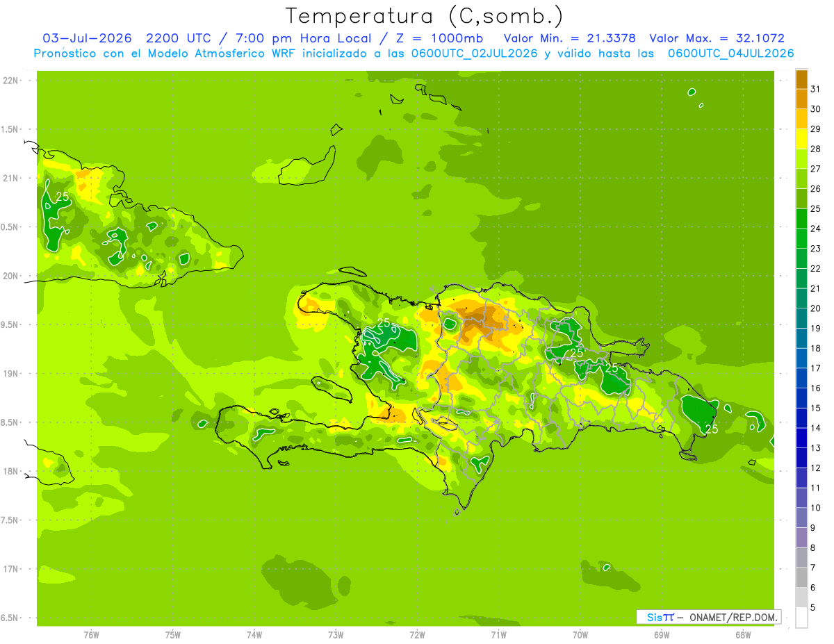
Task: Pick the legend color band between 26 and 27
Action: point(801,179)
